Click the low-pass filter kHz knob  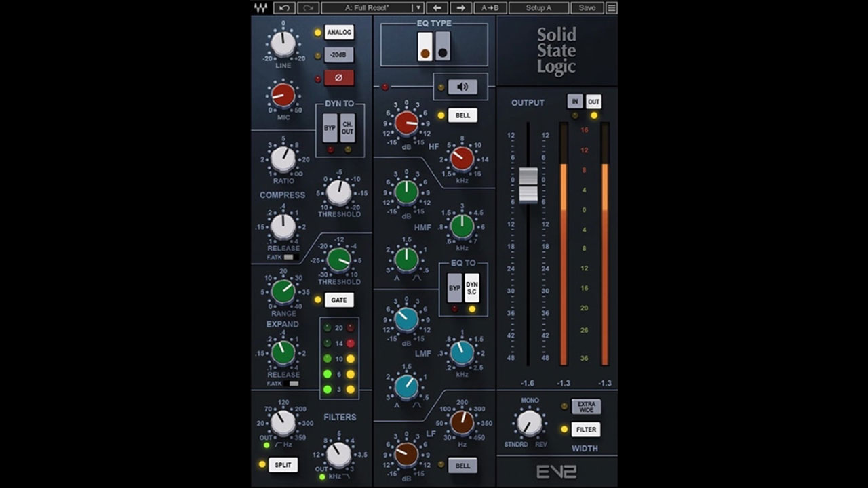pos(339,455)
